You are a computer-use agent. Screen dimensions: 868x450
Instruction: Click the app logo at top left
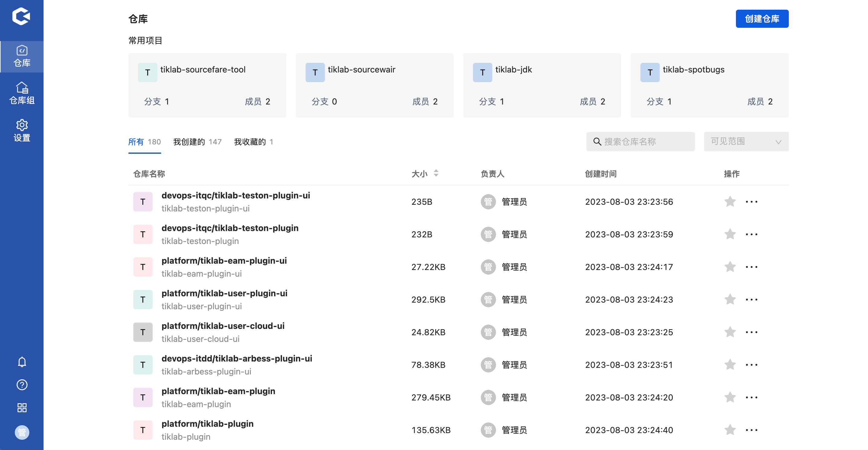[x=21, y=17]
